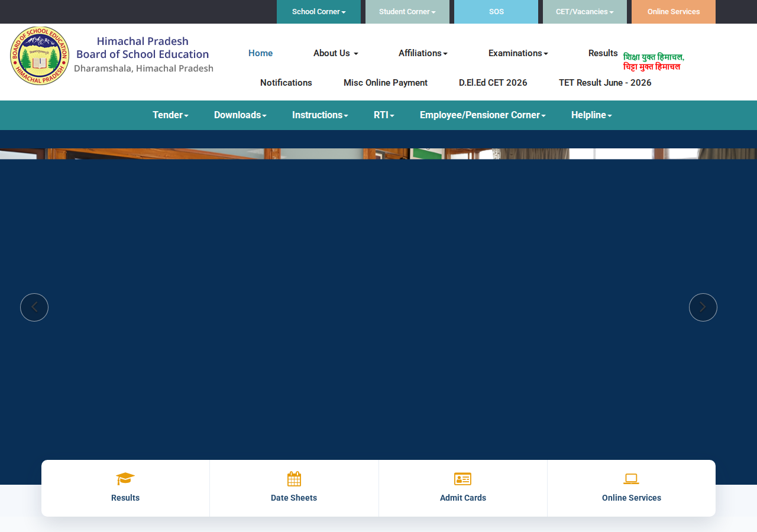Expand the Affiliations menu
757x532 pixels.
click(423, 53)
